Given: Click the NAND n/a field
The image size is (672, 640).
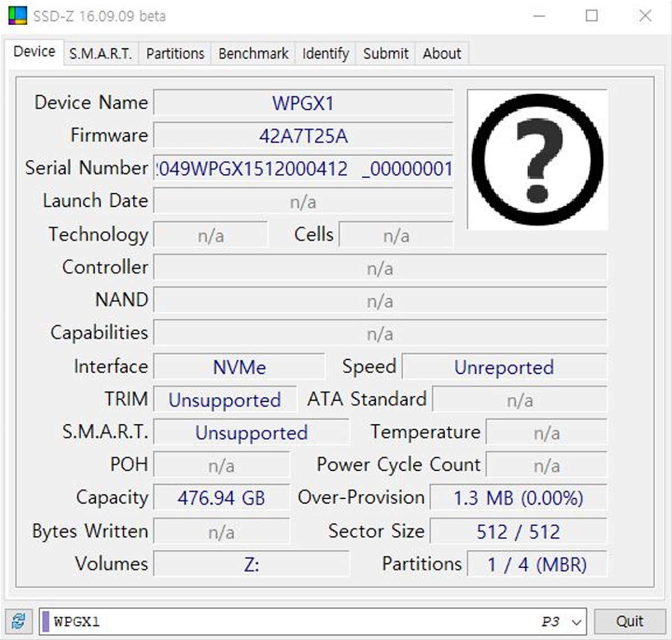Looking at the screenshot, I should [x=380, y=301].
